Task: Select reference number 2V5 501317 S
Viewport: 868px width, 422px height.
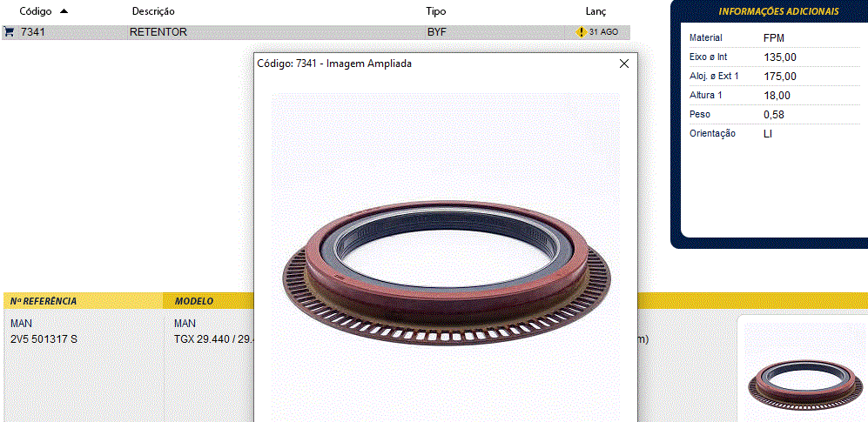Action: pos(44,338)
